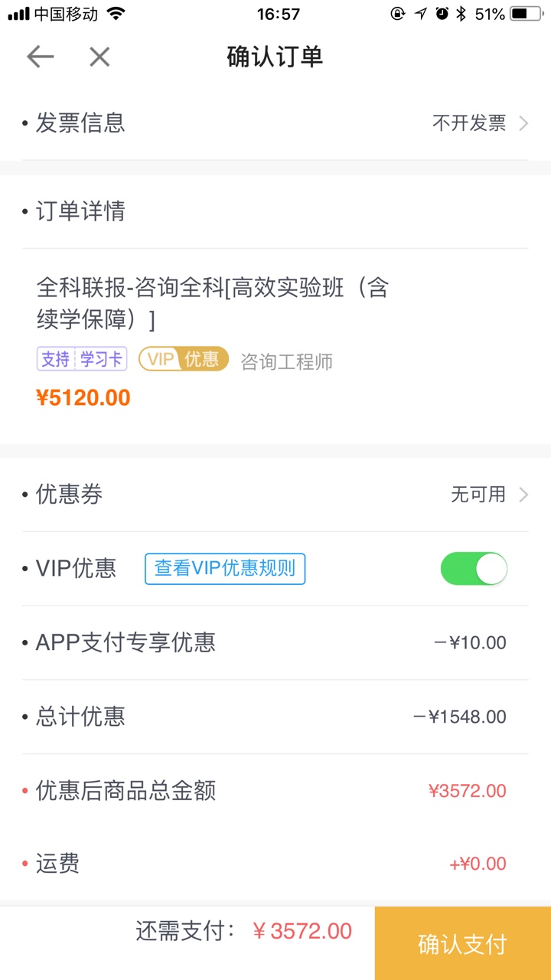Tap the battery icon in status bar

pos(528,14)
